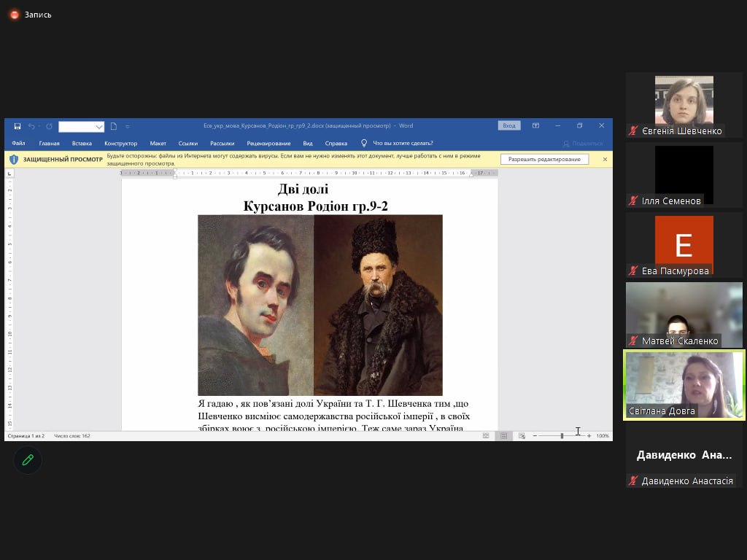747x560 pixels.
Task: Open the customize quick access toolbar arrow
Action: pos(128,126)
